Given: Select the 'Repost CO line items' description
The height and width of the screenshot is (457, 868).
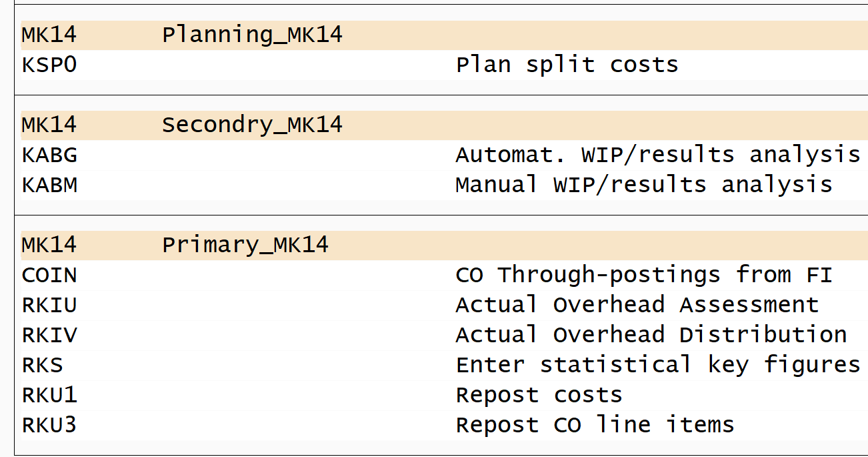Looking at the screenshot, I should pyautogui.click(x=595, y=425).
